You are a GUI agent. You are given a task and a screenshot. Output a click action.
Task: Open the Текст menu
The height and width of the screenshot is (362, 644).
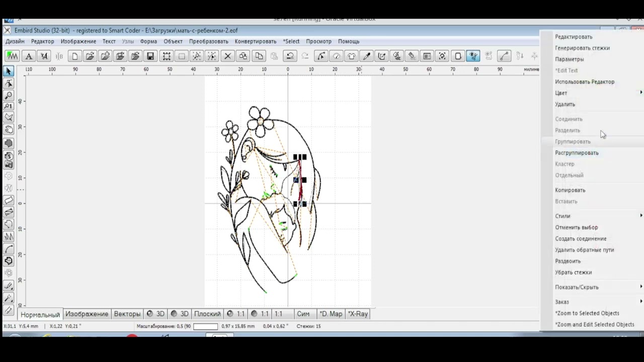tap(109, 41)
